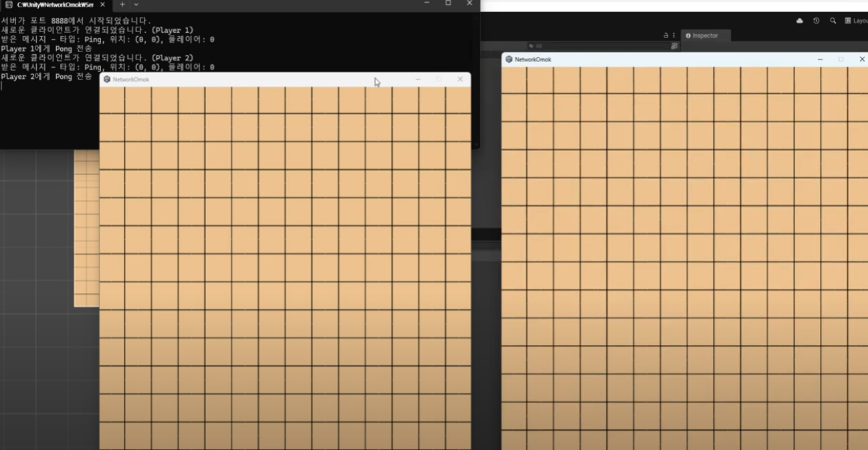Open the three-dot panel options menu
This screenshot has width=868, height=450.
click(x=674, y=35)
